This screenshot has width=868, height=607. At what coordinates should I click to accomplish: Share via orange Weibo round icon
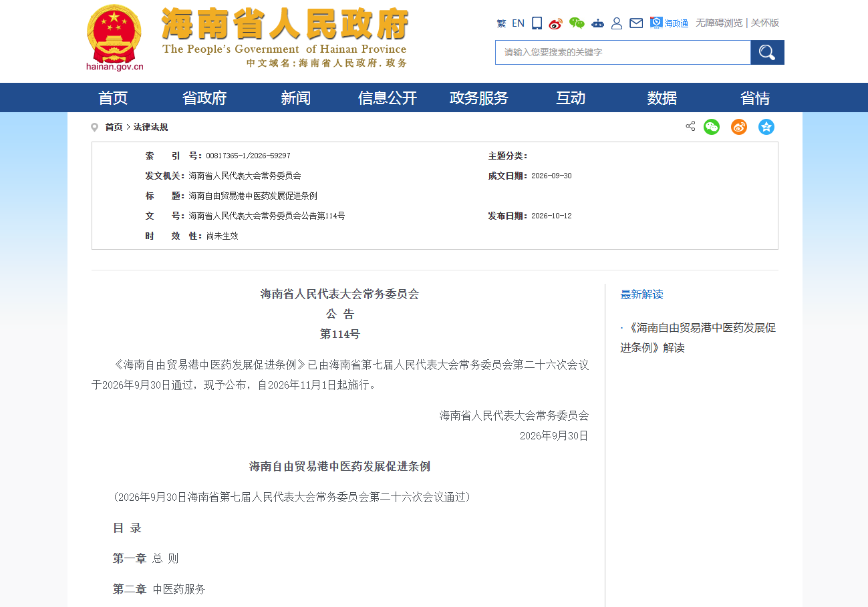[x=739, y=127]
